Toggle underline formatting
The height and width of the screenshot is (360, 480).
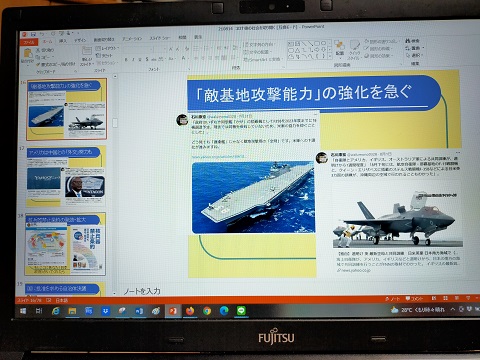[x=140, y=59]
